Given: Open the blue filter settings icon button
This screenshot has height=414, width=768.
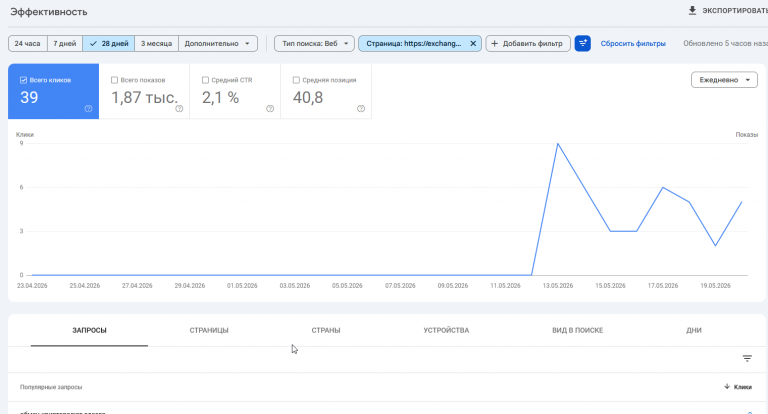Looking at the screenshot, I should pos(582,44).
